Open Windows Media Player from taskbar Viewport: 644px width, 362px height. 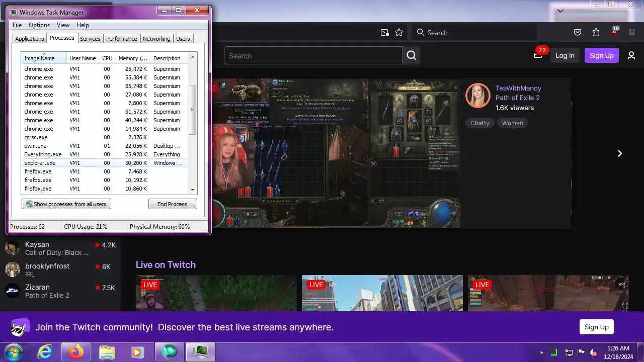pyautogui.click(x=138, y=352)
